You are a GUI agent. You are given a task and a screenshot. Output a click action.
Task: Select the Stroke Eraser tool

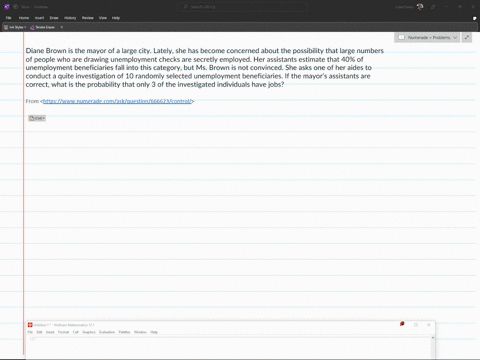[x=42, y=27]
